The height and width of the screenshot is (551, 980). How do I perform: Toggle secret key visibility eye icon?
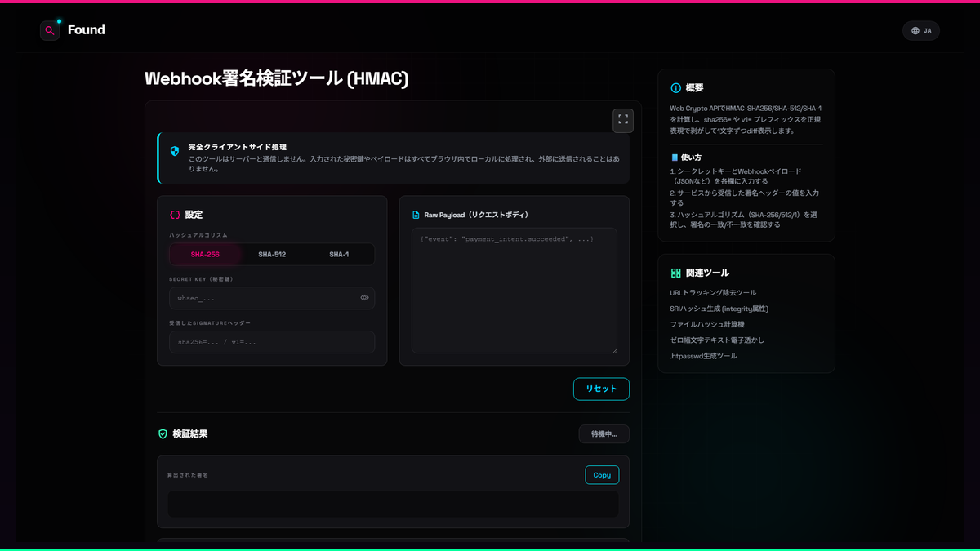(x=365, y=298)
